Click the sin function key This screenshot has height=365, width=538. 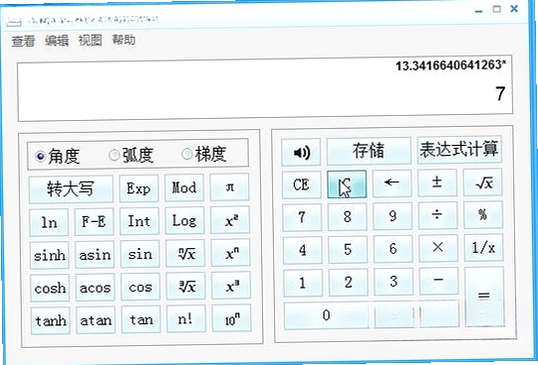point(140,254)
